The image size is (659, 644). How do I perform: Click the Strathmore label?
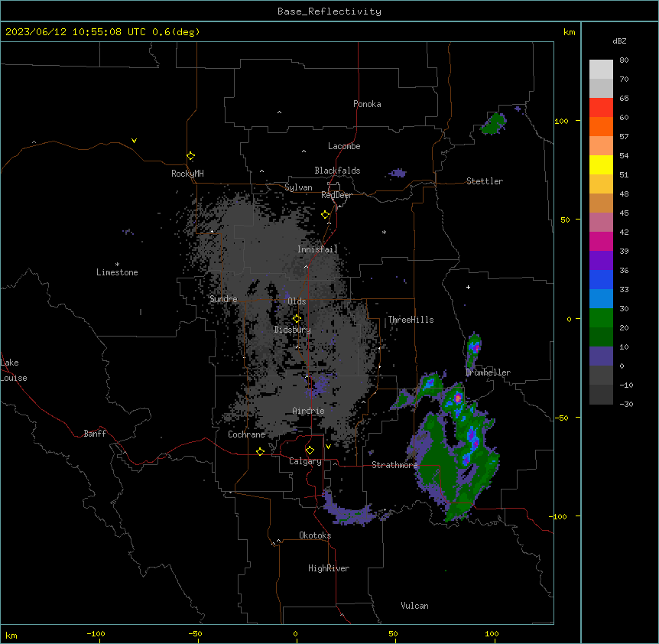click(394, 465)
